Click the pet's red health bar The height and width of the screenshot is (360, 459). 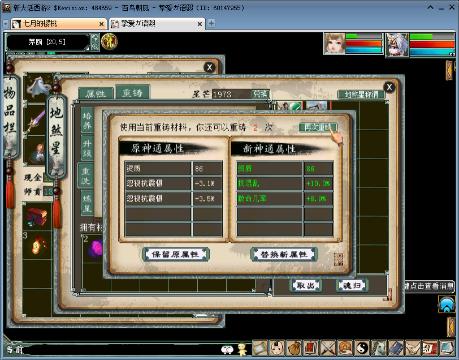pyautogui.click(x=432, y=44)
